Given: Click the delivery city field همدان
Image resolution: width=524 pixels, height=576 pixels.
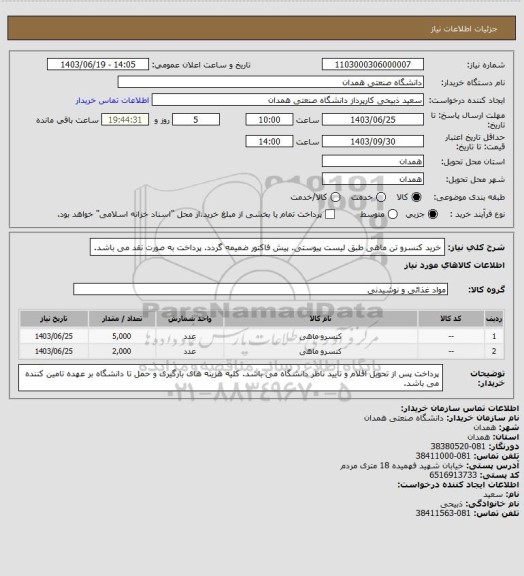Looking at the screenshot, I should pyautogui.click(x=373, y=179).
